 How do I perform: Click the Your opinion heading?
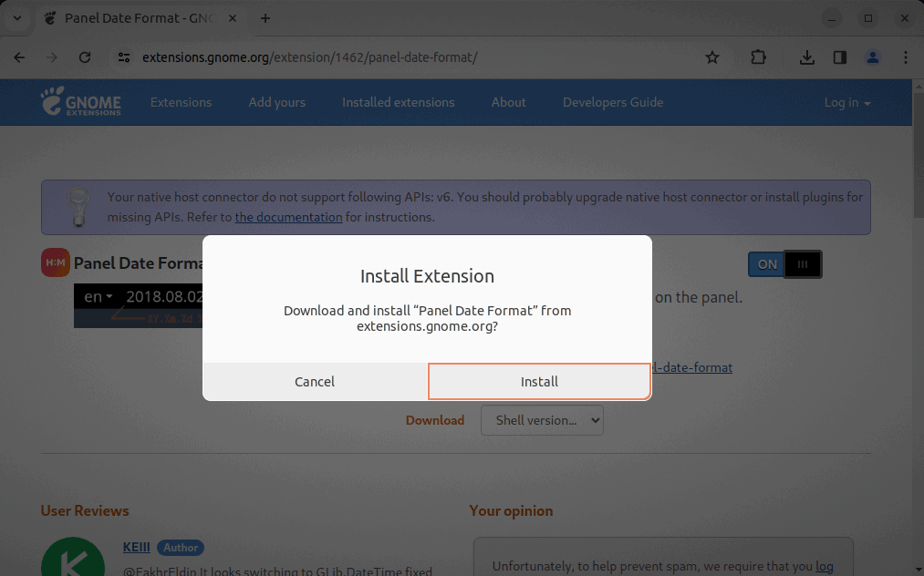511,510
